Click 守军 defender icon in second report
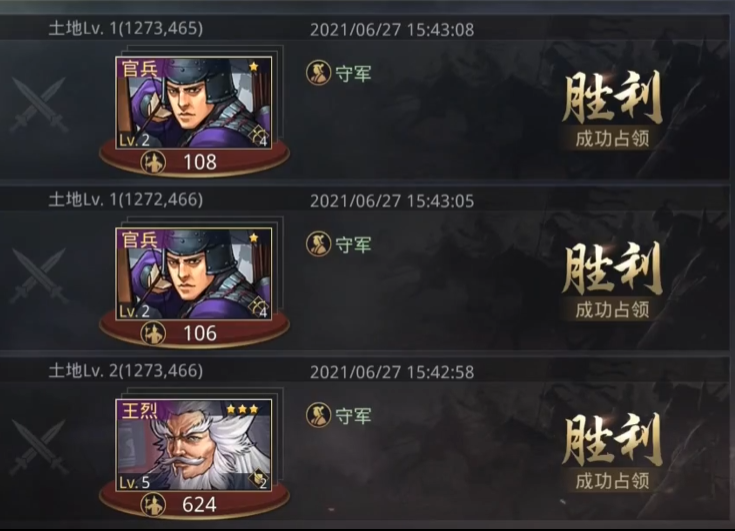This screenshot has width=735, height=531. coord(318,244)
